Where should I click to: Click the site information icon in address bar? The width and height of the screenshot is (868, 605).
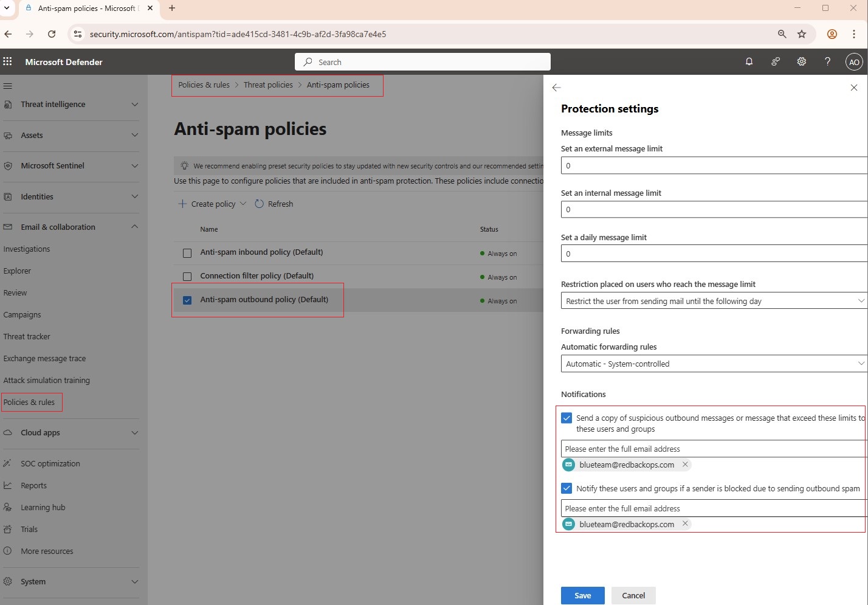78,34
